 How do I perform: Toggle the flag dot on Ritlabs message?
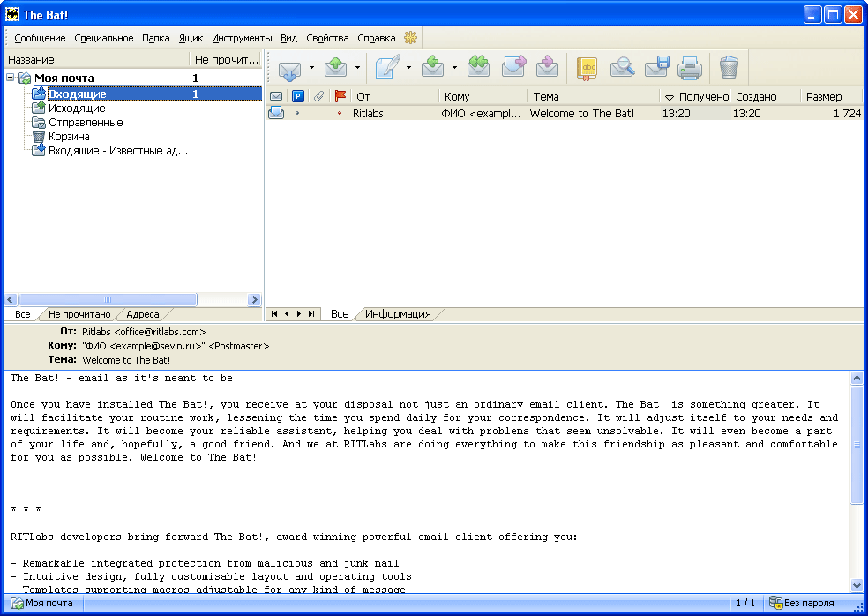click(x=340, y=113)
